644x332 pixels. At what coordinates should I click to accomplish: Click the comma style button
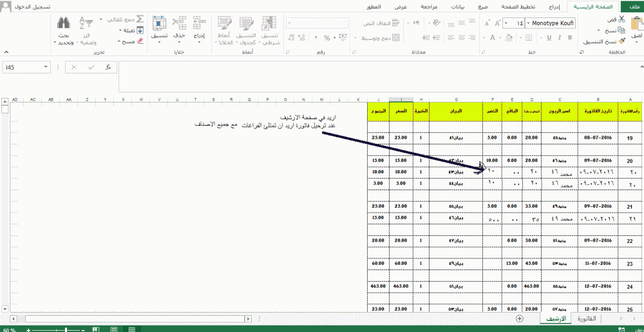click(316, 38)
